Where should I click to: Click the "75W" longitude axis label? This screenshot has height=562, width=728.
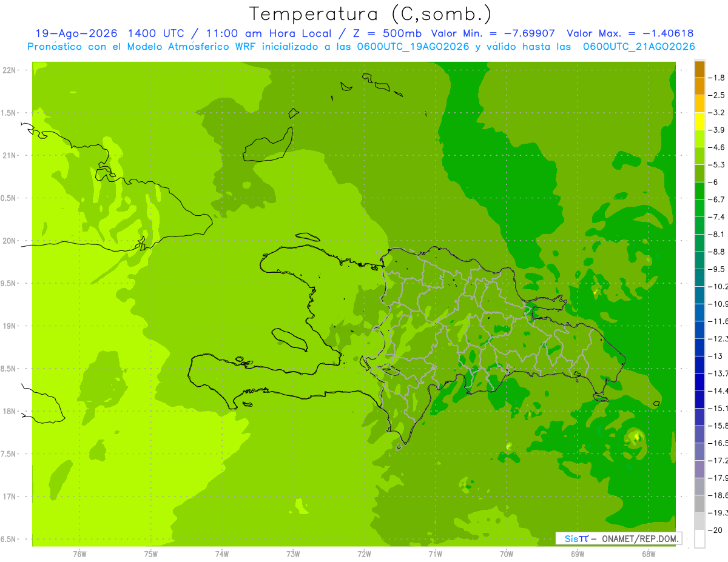click(x=150, y=554)
